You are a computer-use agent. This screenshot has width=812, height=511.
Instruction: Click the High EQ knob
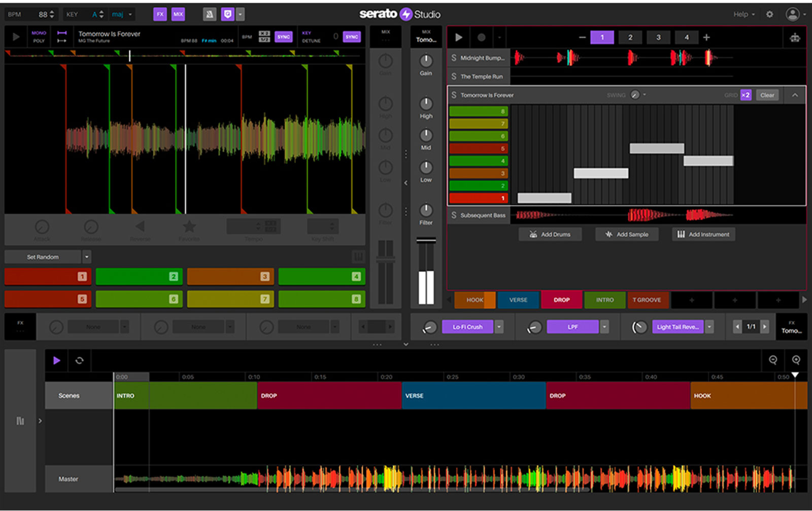(426, 104)
